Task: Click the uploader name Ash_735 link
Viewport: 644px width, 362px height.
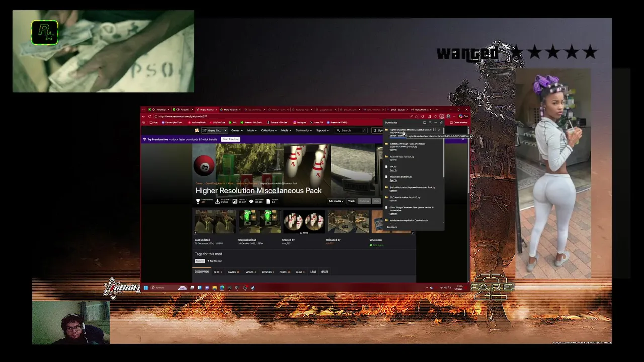Action: pos(330,243)
